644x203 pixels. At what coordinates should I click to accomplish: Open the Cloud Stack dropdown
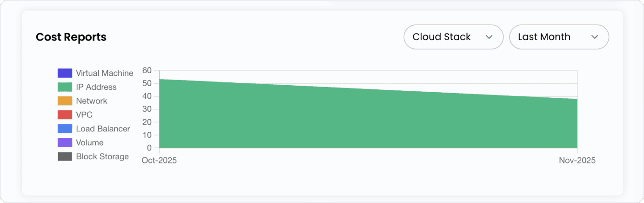[453, 37]
